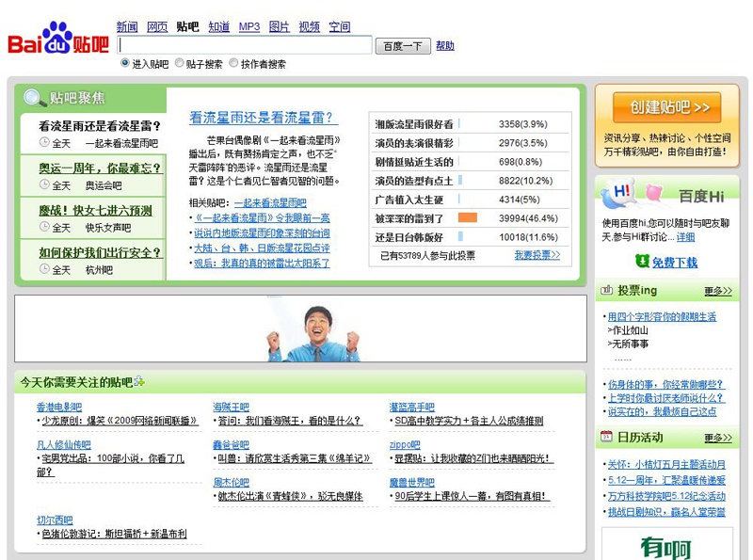Open the post 色猪伦敦游记：斯坦福桥＋新温布利
Viewport: 753px width, 560px height.
(114, 534)
